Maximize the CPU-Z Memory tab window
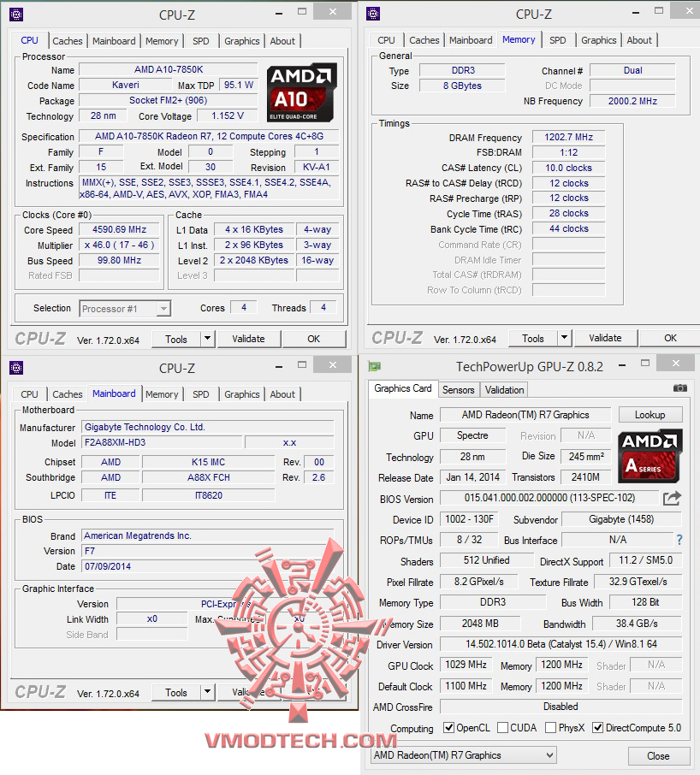Image resolution: width=700 pixels, height=775 pixels. pos(659,10)
